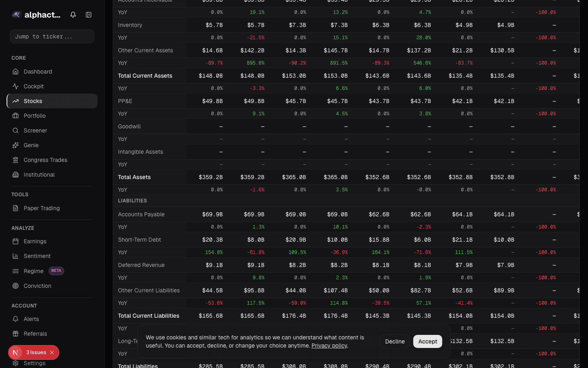Image resolution: width=588 pixels, height=368 pixels.
Task: Select the Cockpit icon in the sidebar
Action: [x=15, y=86]
